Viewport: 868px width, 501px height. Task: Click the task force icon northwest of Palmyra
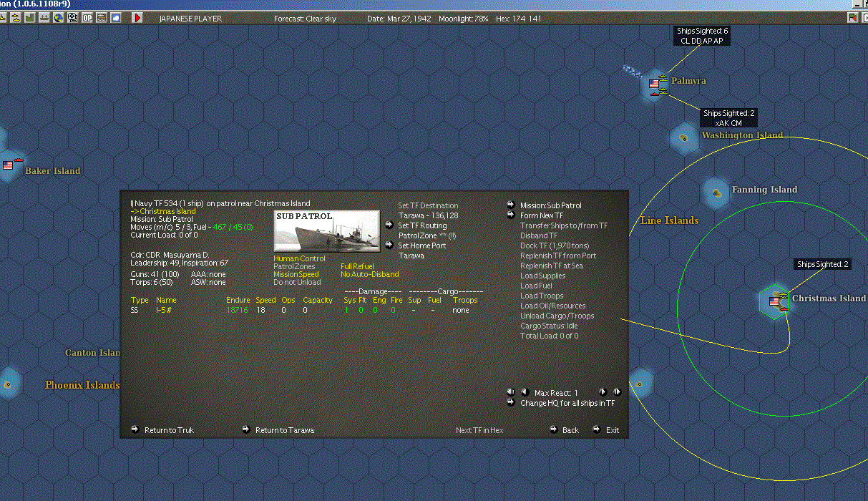632,70
